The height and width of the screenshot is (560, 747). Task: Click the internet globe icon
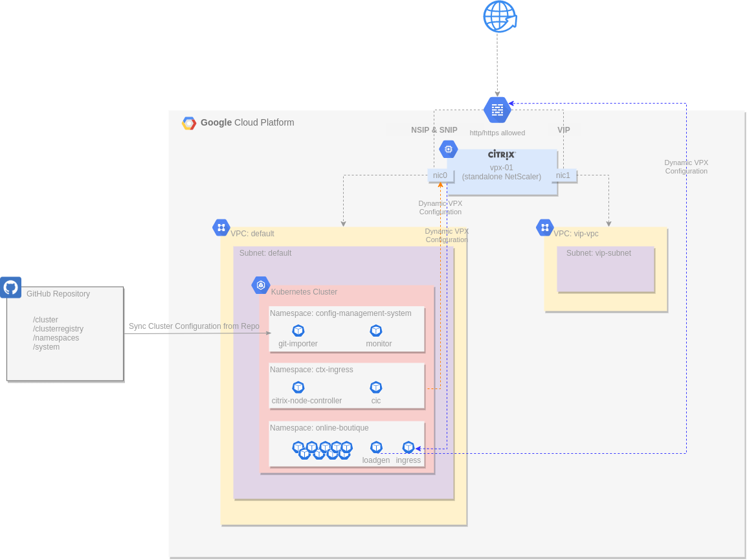tap(499, 17)
